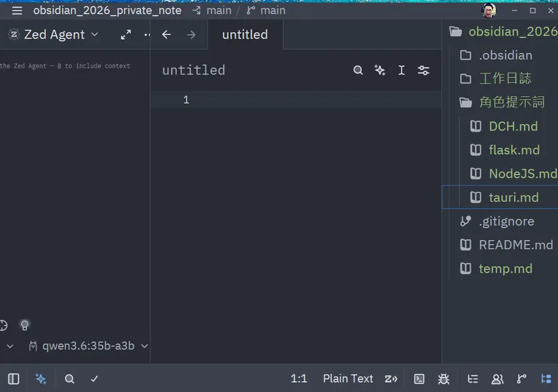Image resolution: width=558 pixels, height=392 pixels.
Task: Expand the profile chevron beside model
Action: pyautogui.click(x=10, y=346)
